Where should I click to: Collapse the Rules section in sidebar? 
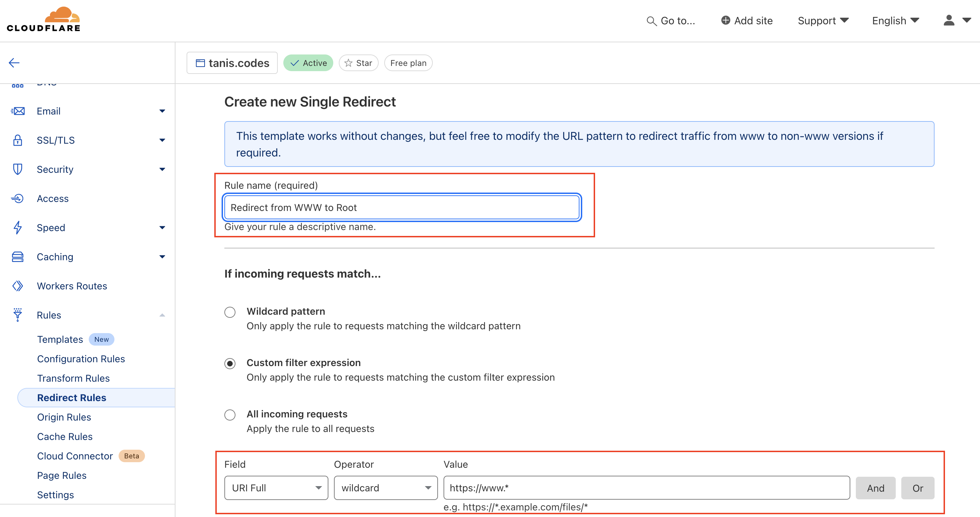tap(163, 315)
